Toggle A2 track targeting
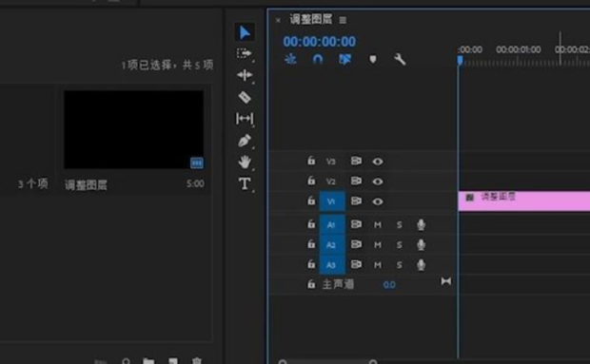This screenshot has width=590, height=364. coord(332,245)
